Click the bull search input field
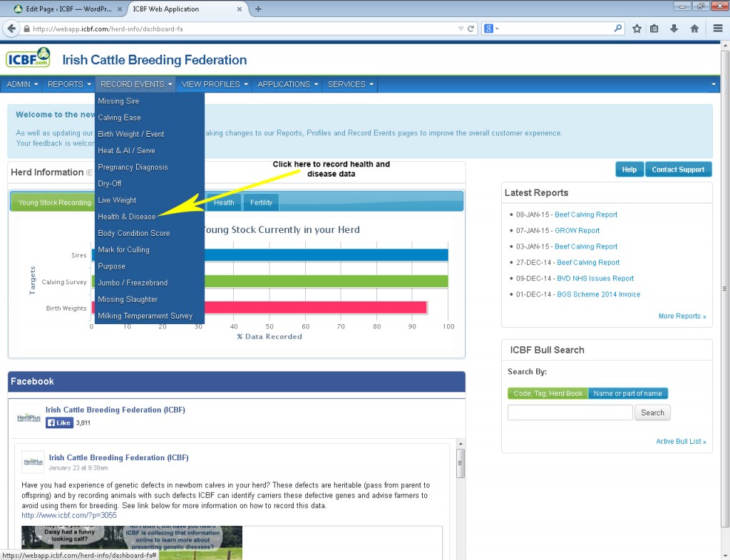 570,413
